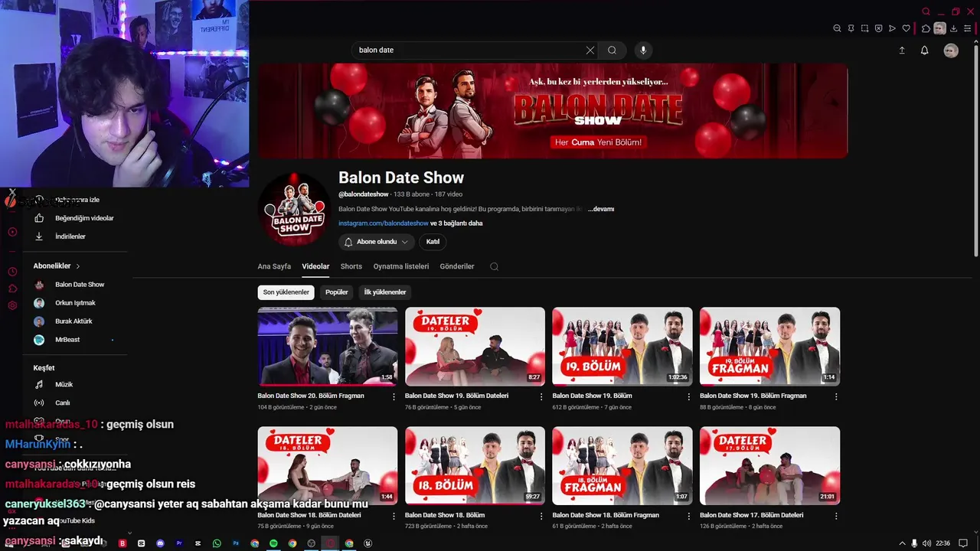The image size is (980, 551).
Task: Open the player icon in Opera sidebar
Action: [12, 232]
